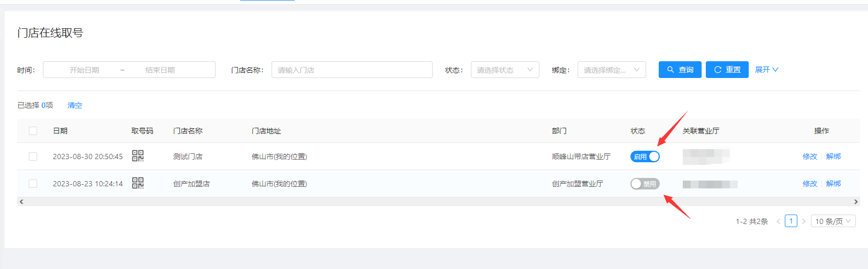Click 顺峰山带店营业厅 department cell
The image size is (868, 269).
(581, 156)
